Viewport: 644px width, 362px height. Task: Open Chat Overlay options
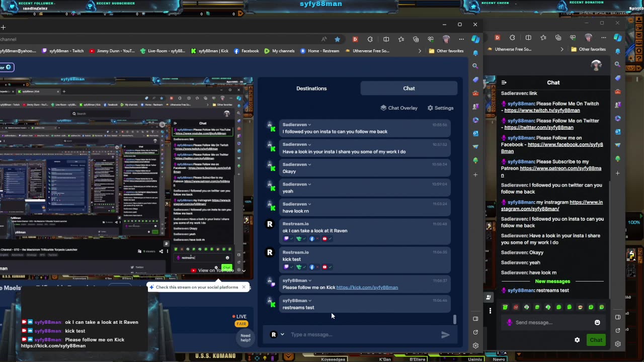399,108
